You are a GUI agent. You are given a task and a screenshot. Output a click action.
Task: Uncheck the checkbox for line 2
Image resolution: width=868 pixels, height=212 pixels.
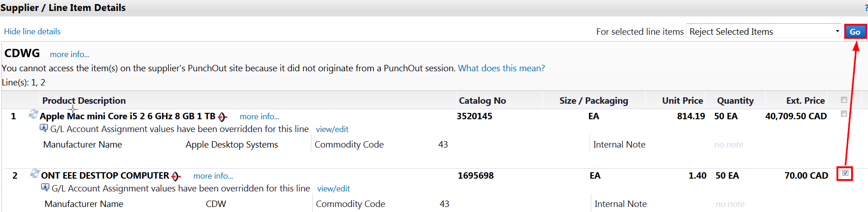click(x=845, y=173)
